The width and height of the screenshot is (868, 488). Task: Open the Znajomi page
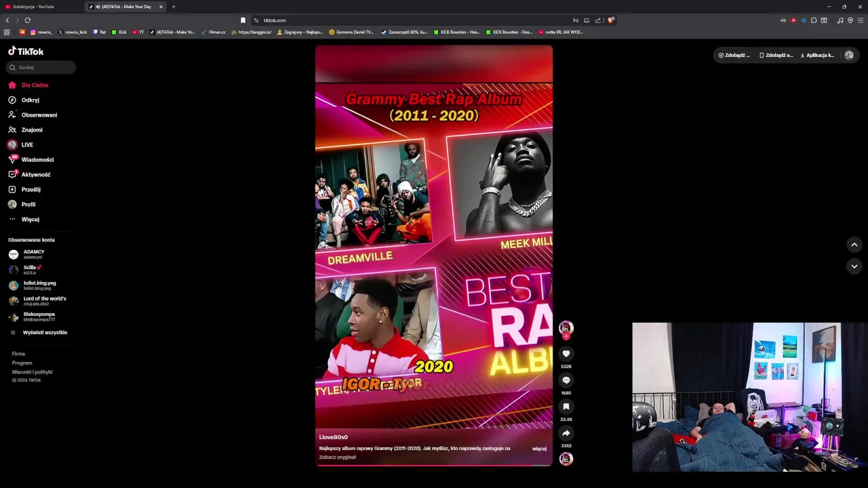[x=25, y=130]
